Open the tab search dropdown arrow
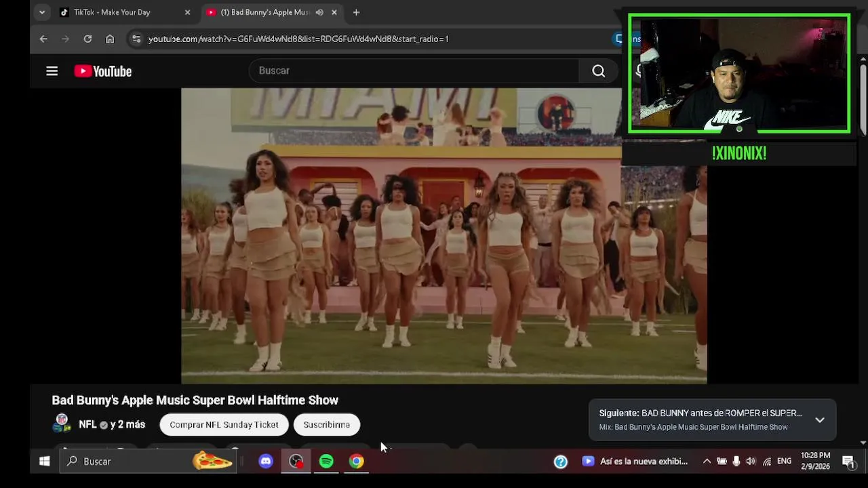Viewport: 868px width, 488px height. [x=42, y=12]
